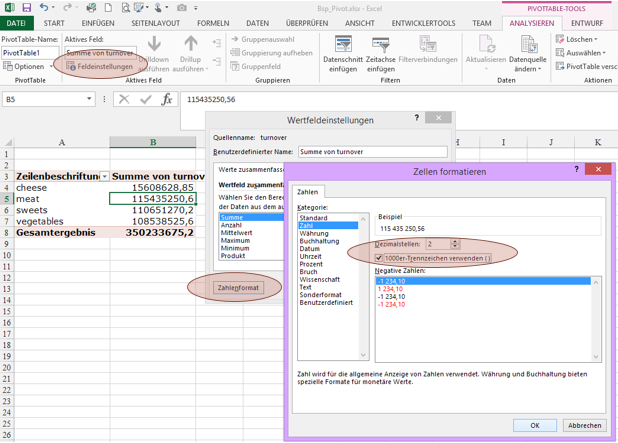Expand the Name Box dropdown arrow
Image resolution: width=618 pixels, height=443 pixels.
click(x=90, y=100)
